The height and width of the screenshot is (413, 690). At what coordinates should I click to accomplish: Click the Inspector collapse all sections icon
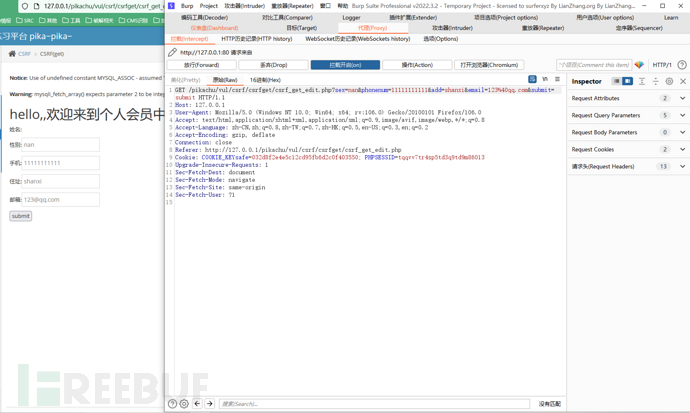[656, 81]
